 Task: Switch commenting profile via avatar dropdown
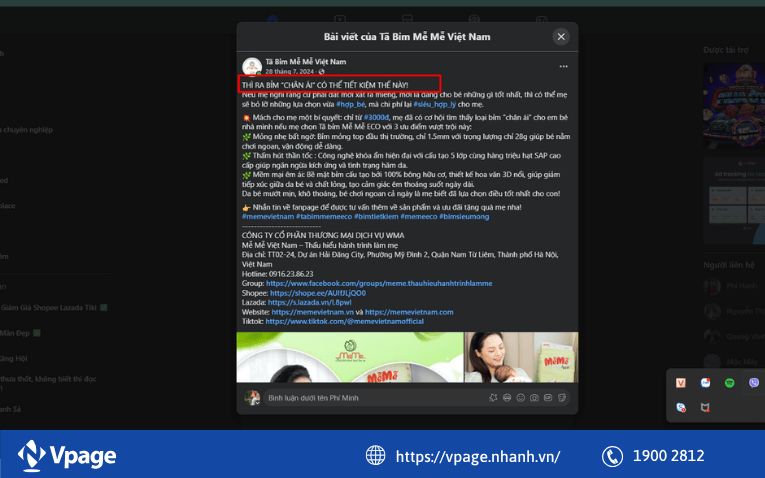point(252,398)
